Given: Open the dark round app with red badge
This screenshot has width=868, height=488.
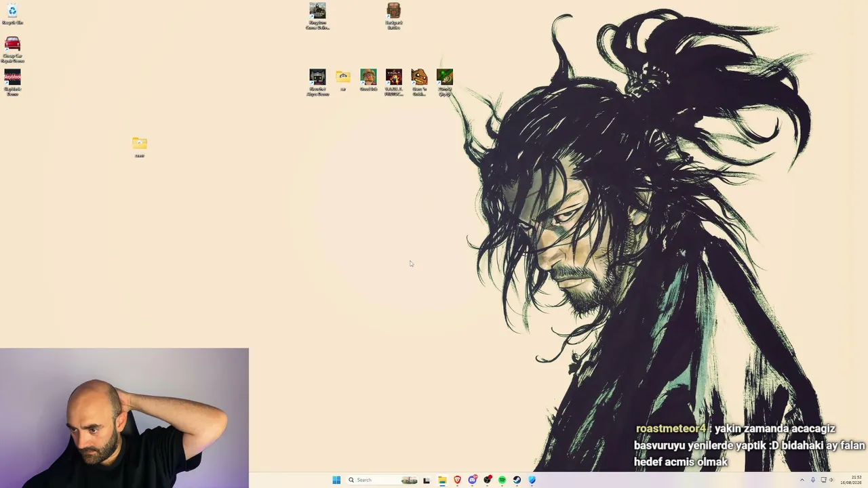Looking at the screenshot, I should [x=487, y=480].
